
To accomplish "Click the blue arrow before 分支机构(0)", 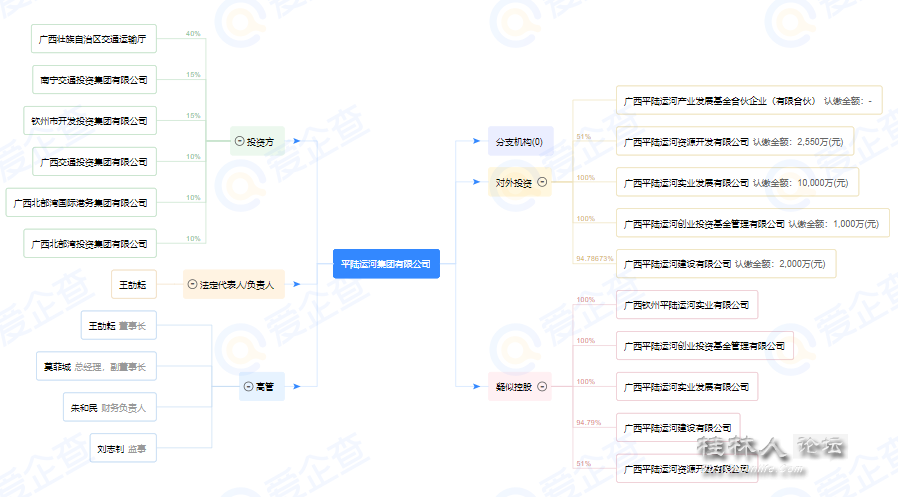I will [x=476, y=141].
